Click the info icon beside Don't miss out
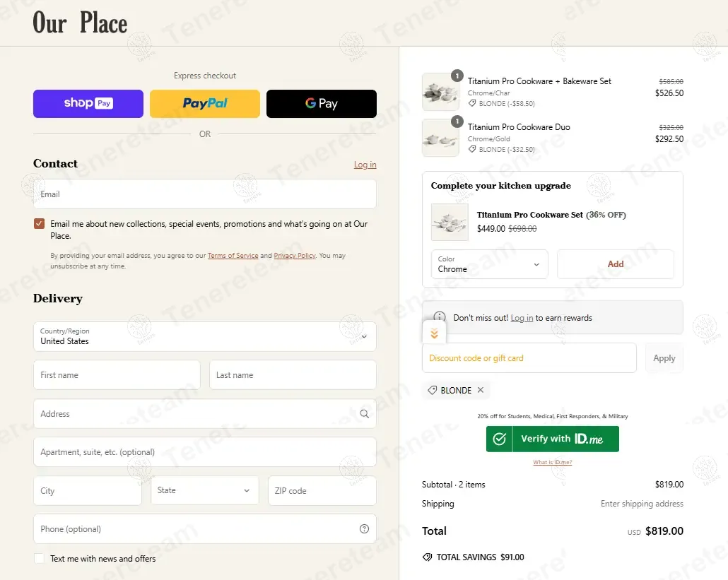 point(440,318)
